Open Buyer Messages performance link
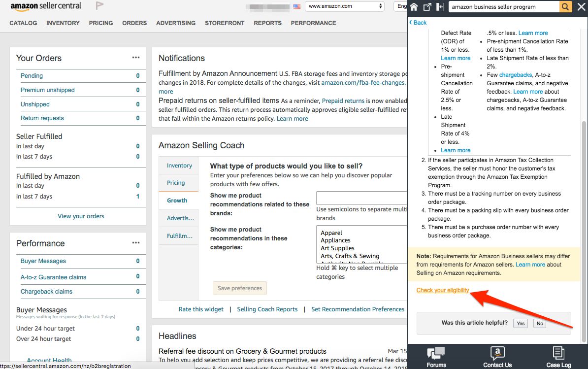This screenshot has width=588, height=369. [x=43, y=261]
